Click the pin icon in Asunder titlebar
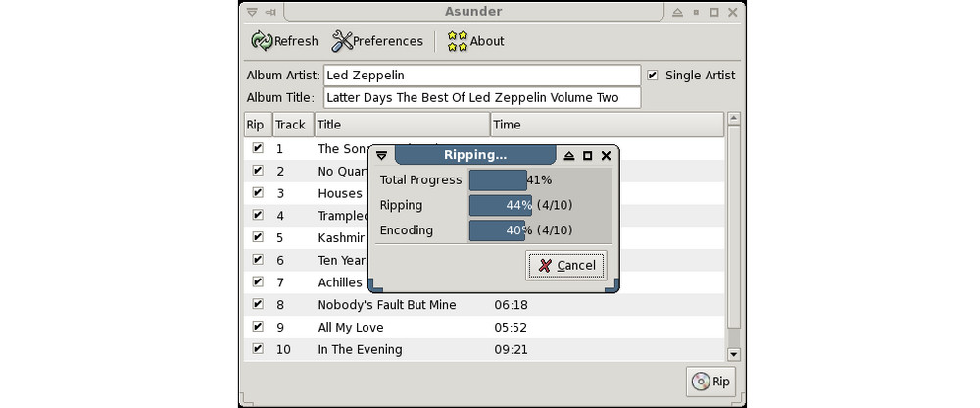This screenshot has width=980, height=408. (x=270, y=12)
